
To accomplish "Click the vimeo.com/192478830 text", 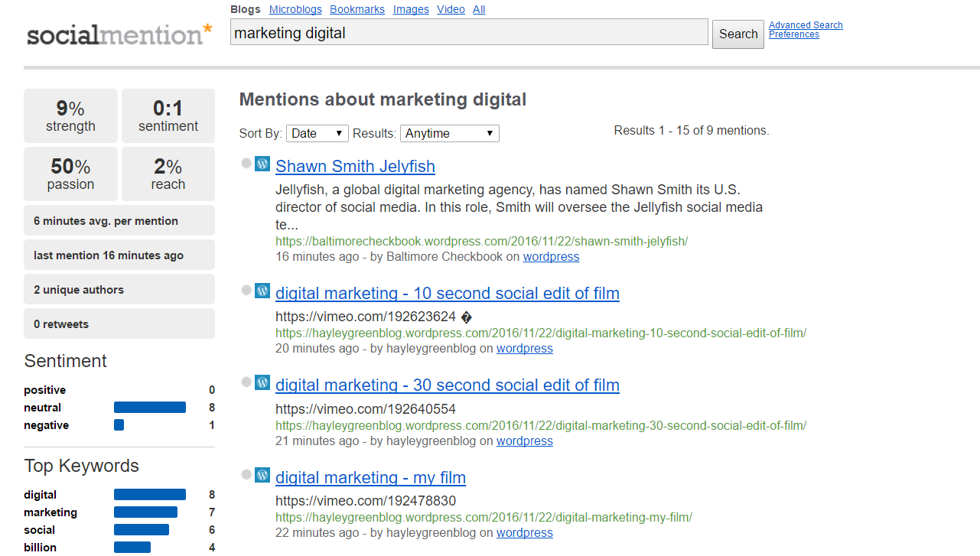I will tap(366, 501).
